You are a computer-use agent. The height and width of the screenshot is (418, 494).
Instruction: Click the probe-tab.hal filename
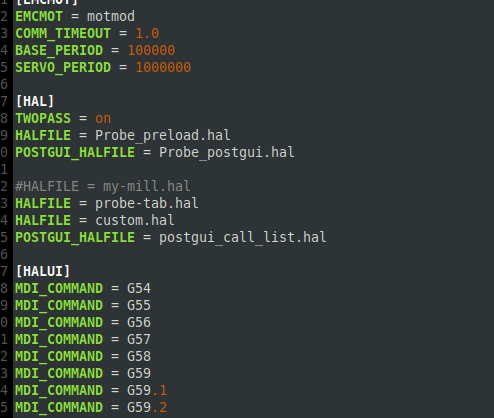(x=147, y=203)
